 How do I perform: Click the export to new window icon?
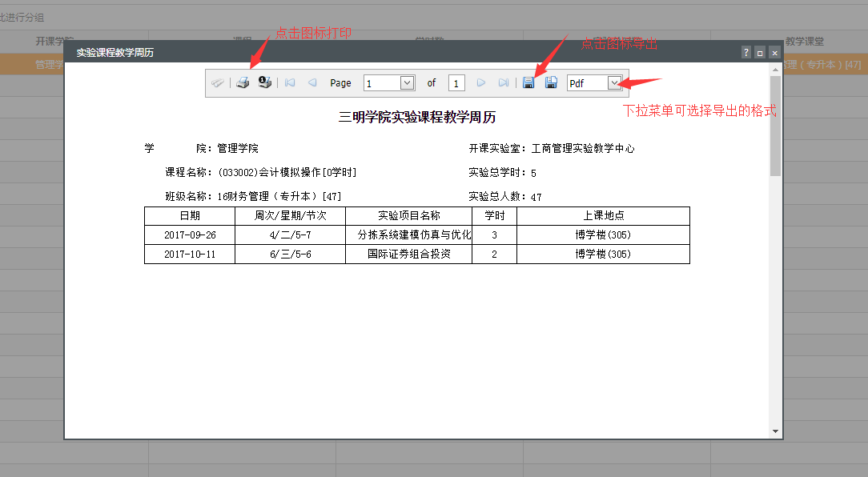[551, 83]
